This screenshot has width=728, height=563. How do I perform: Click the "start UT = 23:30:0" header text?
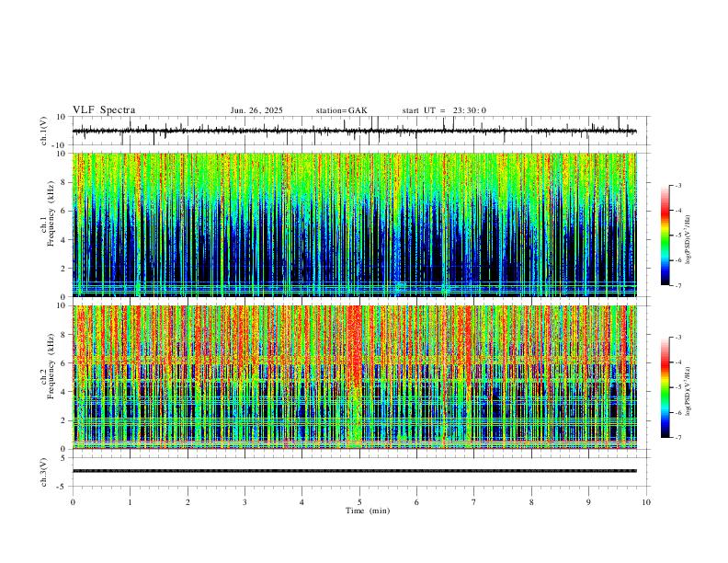coord(444,110)
